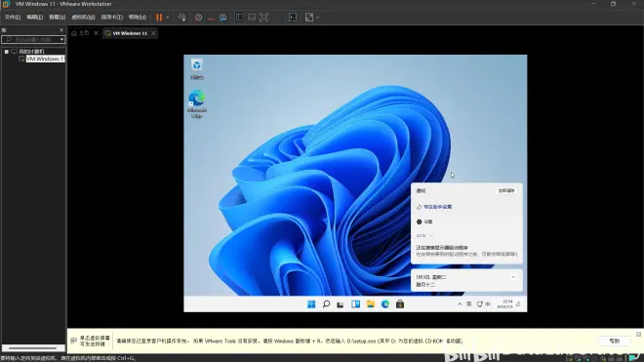Click the stretch guest display icon

point(309,18)
